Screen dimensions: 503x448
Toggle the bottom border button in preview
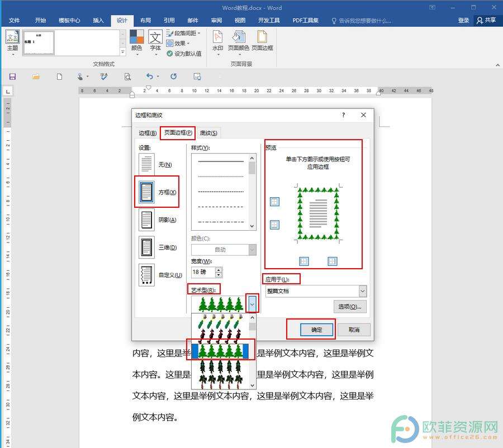pos(274,225)
